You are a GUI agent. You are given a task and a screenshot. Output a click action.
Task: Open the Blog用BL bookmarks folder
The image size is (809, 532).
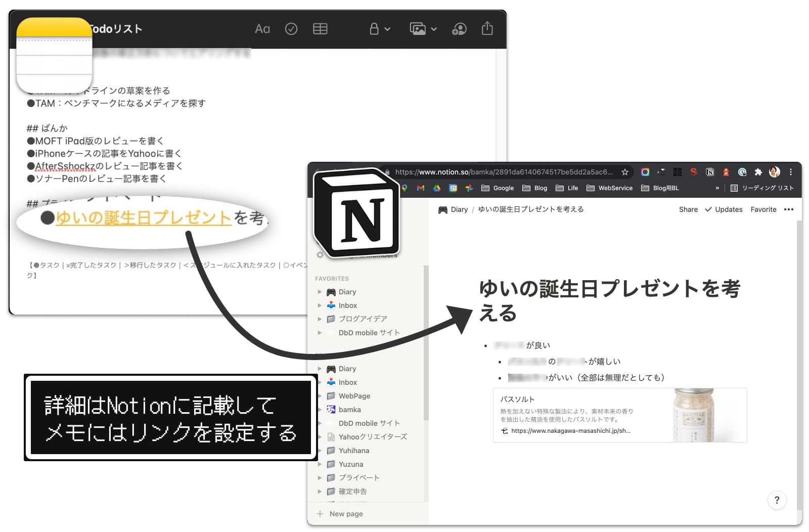[660, 188]
